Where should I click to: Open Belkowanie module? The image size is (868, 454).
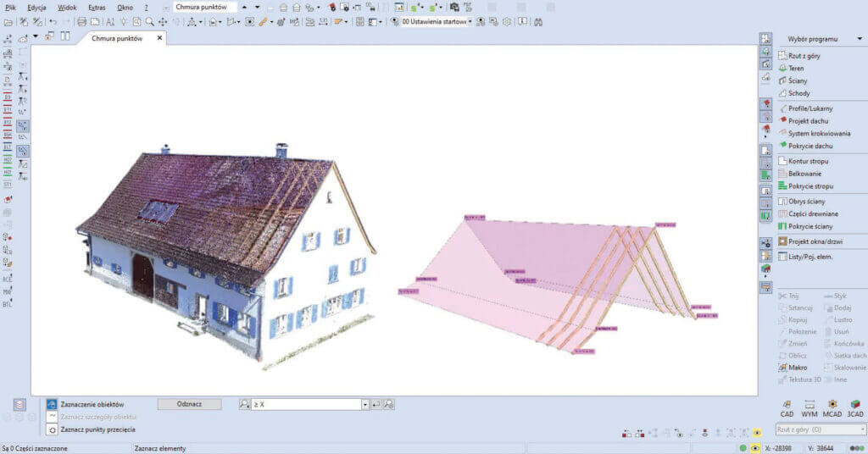pos(799,174)
